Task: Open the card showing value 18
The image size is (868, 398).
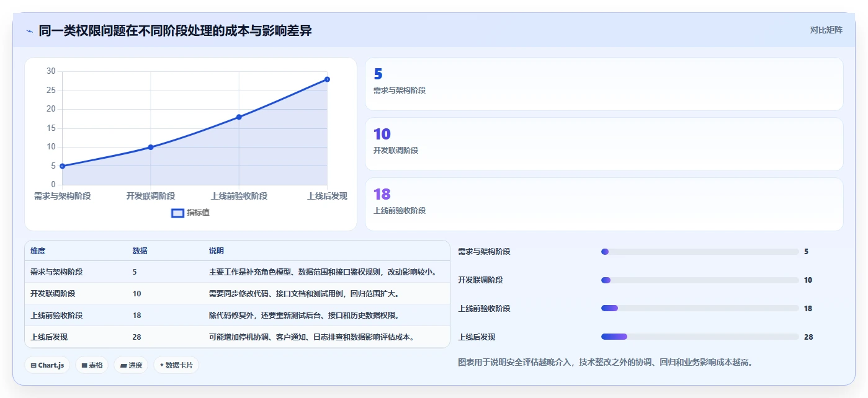Action: point(604,204)
